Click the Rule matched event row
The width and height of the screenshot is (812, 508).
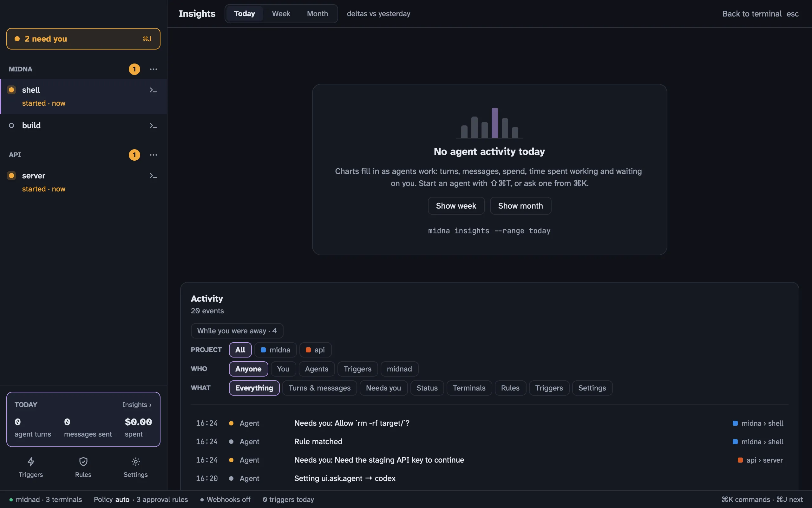tap(489, 442)
